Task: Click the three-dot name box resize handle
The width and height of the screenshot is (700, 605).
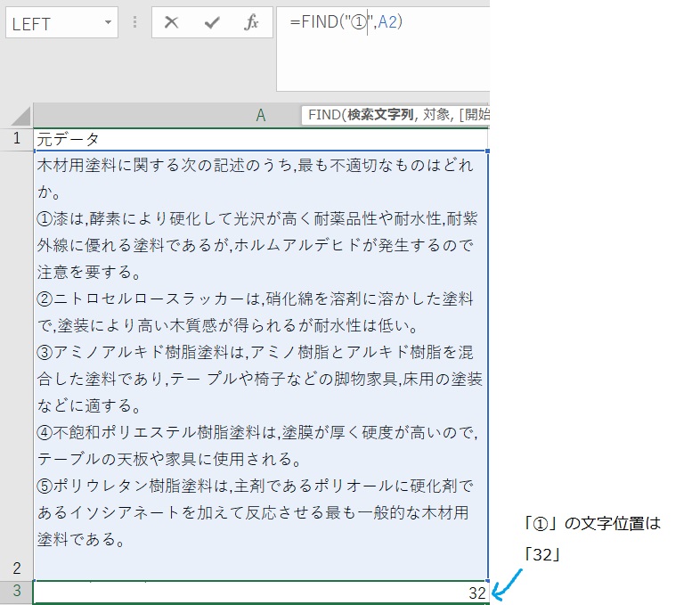Action: pos(134,23)
